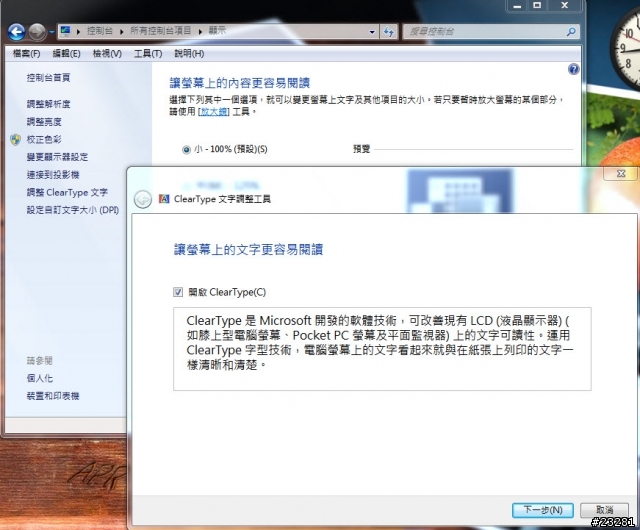Click the ClearType description text box
This screenshot has width=640, height=530.
[382, 349]
